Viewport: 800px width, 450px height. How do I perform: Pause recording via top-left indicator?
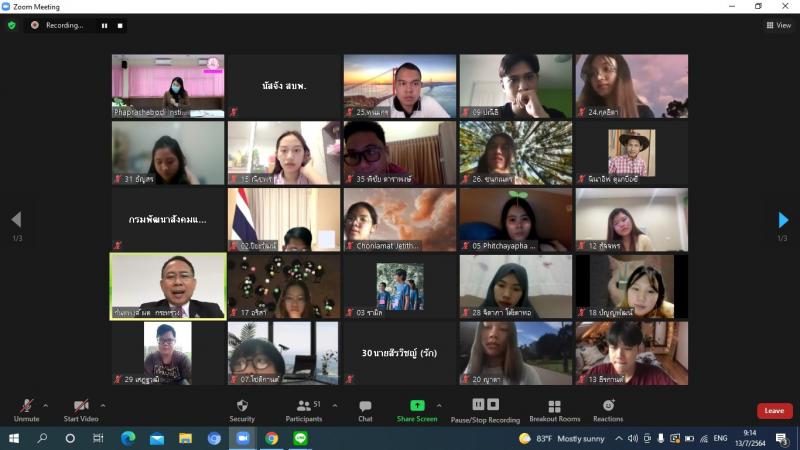105,26
